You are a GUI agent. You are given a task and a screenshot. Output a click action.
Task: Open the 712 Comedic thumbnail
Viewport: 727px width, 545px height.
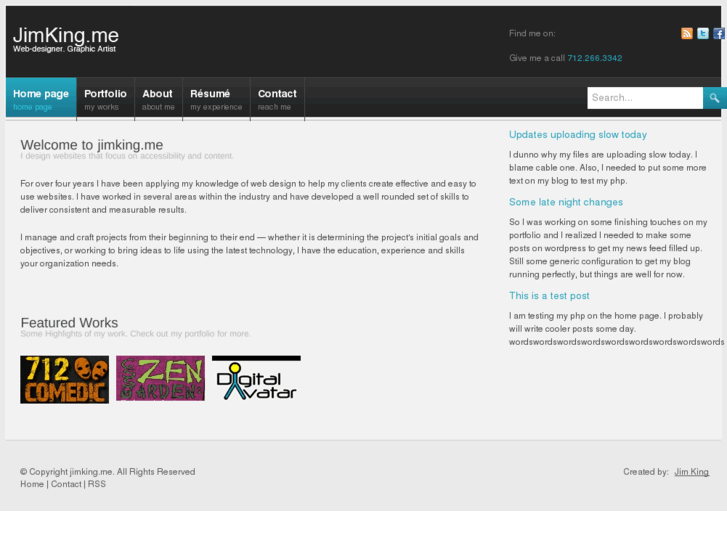pos(64,379)
